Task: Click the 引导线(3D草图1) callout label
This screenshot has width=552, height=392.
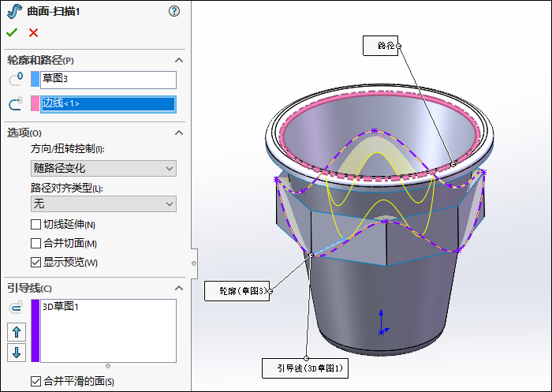Action: point(305,368)
